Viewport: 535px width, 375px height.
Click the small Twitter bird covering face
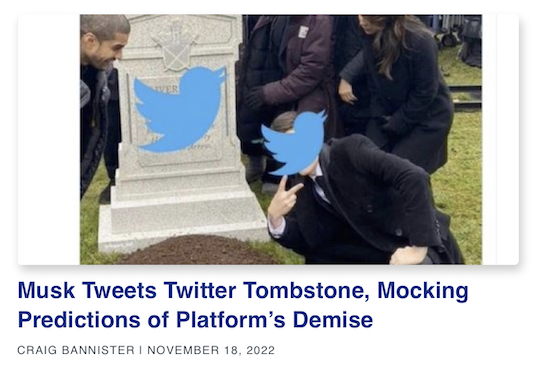[294, 143]
